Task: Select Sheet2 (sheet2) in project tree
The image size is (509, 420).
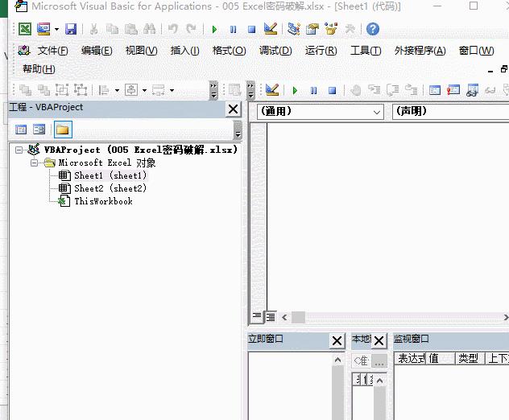Action: (x=110, y=188)
